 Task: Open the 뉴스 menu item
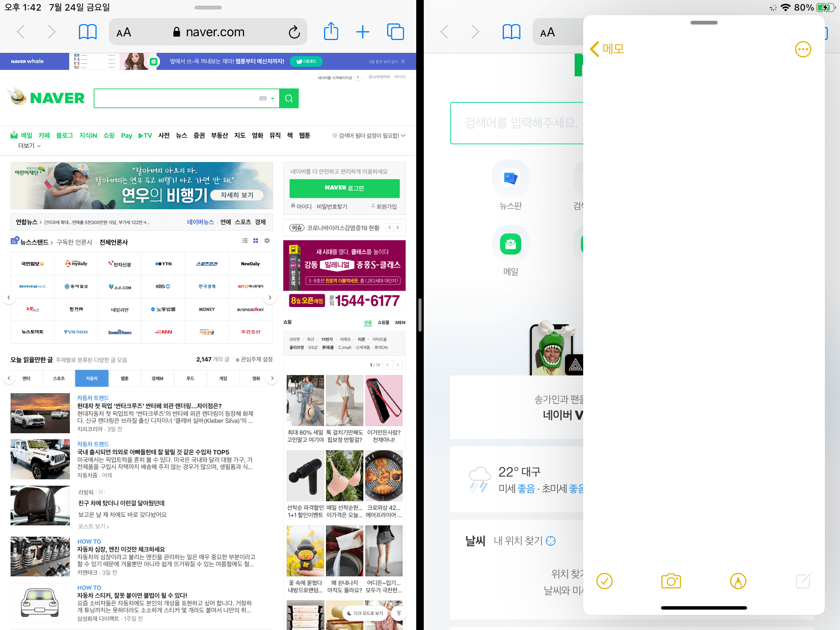[x=182, y=136]
